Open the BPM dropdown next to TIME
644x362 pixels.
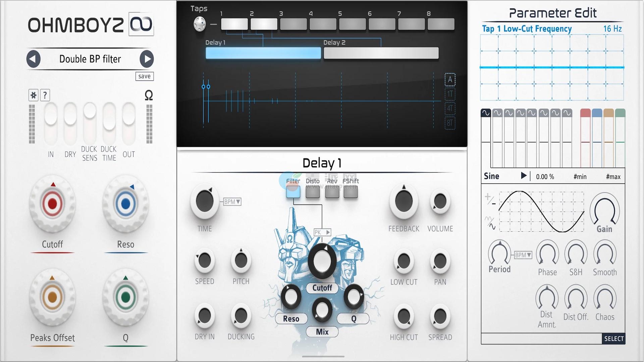pyautogui.click(x=232, y=202)
